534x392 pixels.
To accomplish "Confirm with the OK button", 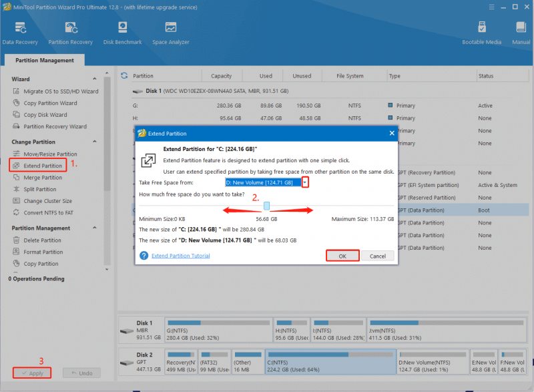I will point(342,256).
